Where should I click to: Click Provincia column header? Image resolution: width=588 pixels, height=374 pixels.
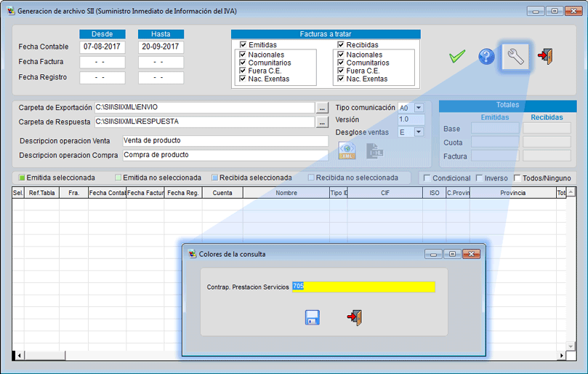click(512, 193)
